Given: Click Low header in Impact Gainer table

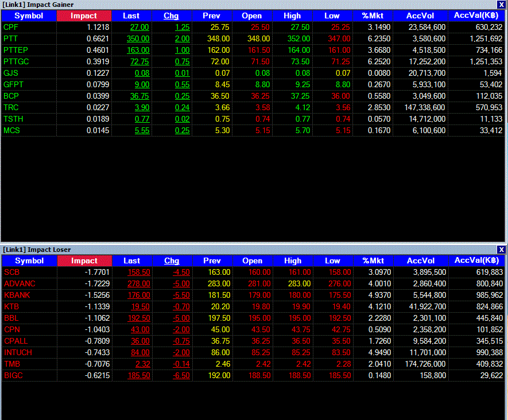Looking at the screenshot, I should pos(332,16).
